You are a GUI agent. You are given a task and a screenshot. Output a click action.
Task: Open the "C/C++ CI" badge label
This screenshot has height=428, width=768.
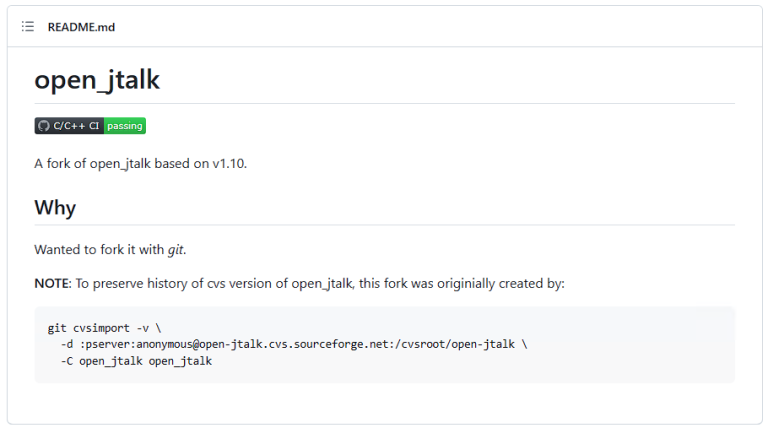point(76,126)
